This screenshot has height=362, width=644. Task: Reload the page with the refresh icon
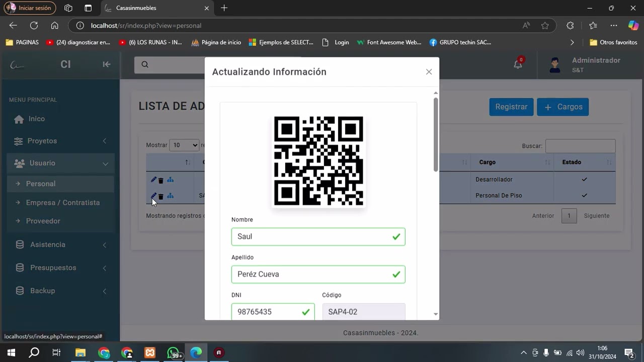[34, 26]
